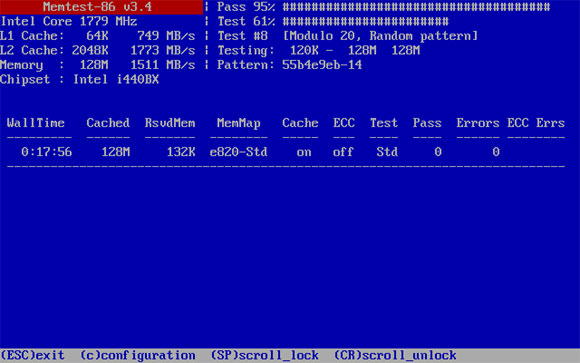Viewport: 580px width, 363px height.
Task: Select the MemMap column header
Action: click(239, 123)
